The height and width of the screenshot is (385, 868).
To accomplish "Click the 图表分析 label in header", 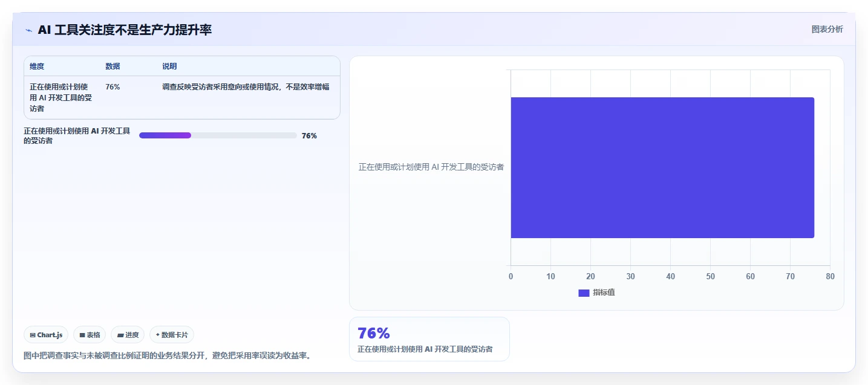I will pyautogui.click(x=827, y=29).
